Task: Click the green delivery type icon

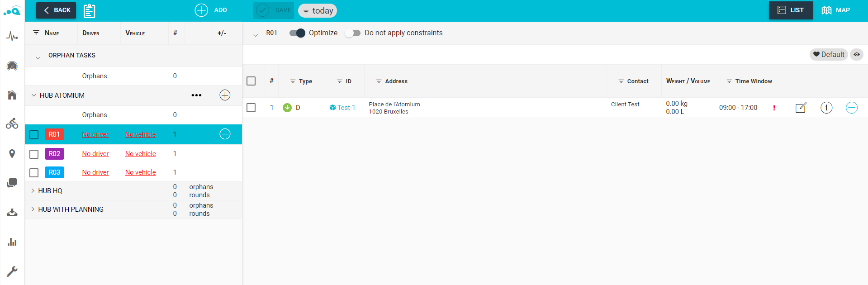Action: click(x=287, y=108)
